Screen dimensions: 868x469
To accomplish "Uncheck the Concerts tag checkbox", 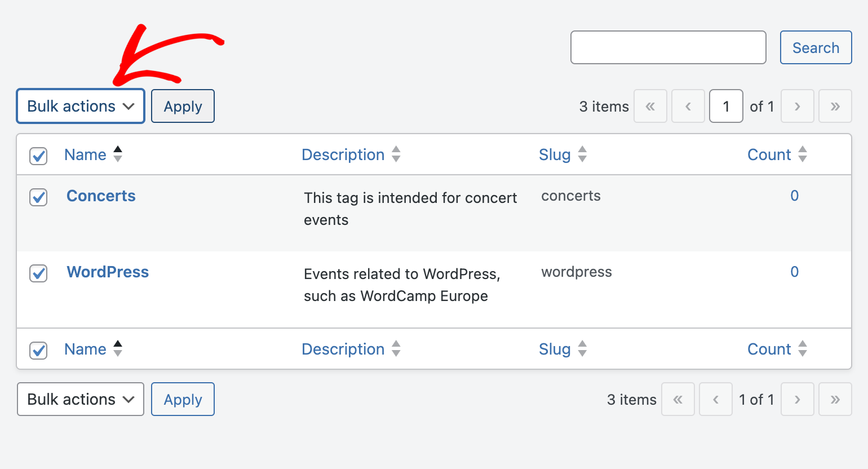I will [38, 197].
